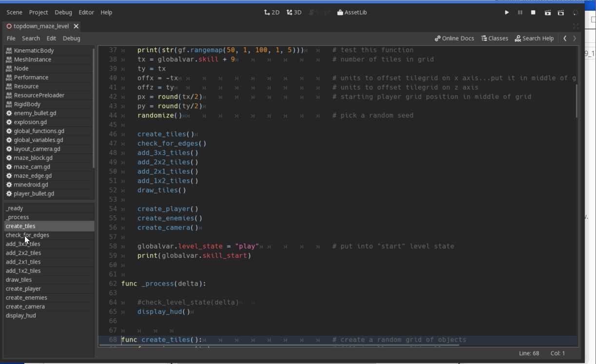The height and width of the screenshot is (364, 596).
Task: Jump to draw_tiles method in list
Action: click(x=49, y=280)
